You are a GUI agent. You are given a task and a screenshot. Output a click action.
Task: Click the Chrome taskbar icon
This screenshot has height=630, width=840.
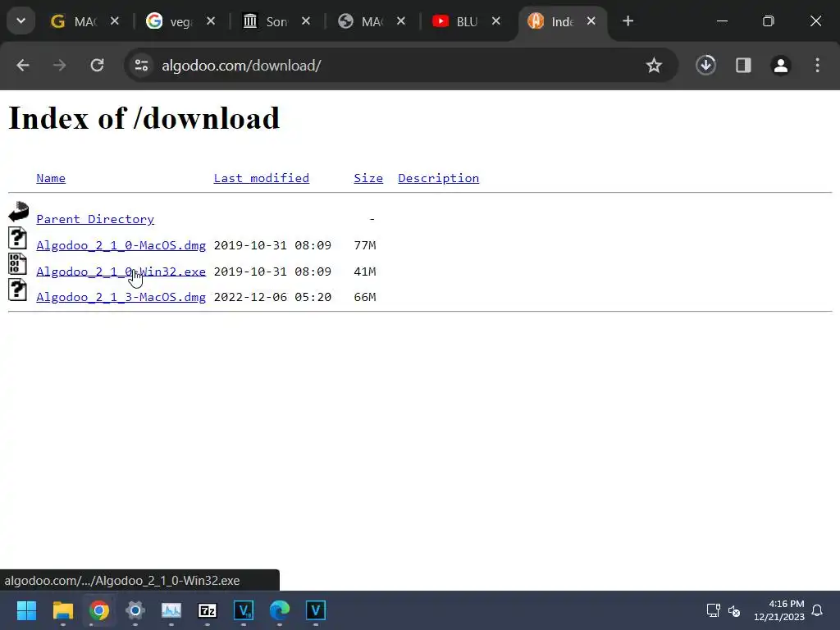coord(99,610)
